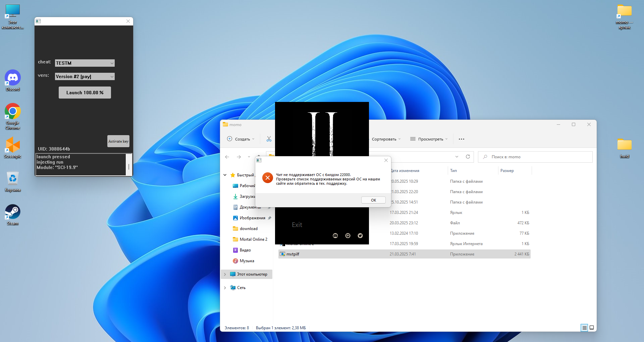This screenshot has width=644, height=342.
Task: Open Mortal Online 2 in the sidebar
Action: pos(253,239)
